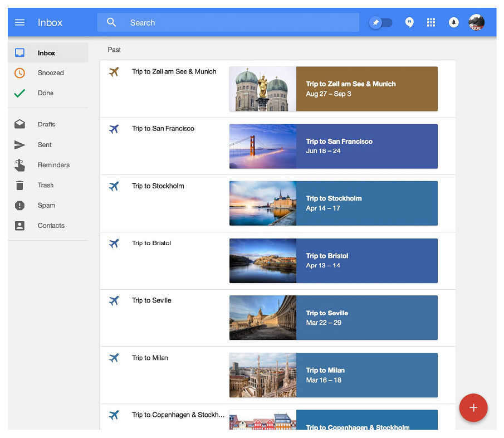
Task: Click the Drafts envelope icon
Action: pos(19,124)
